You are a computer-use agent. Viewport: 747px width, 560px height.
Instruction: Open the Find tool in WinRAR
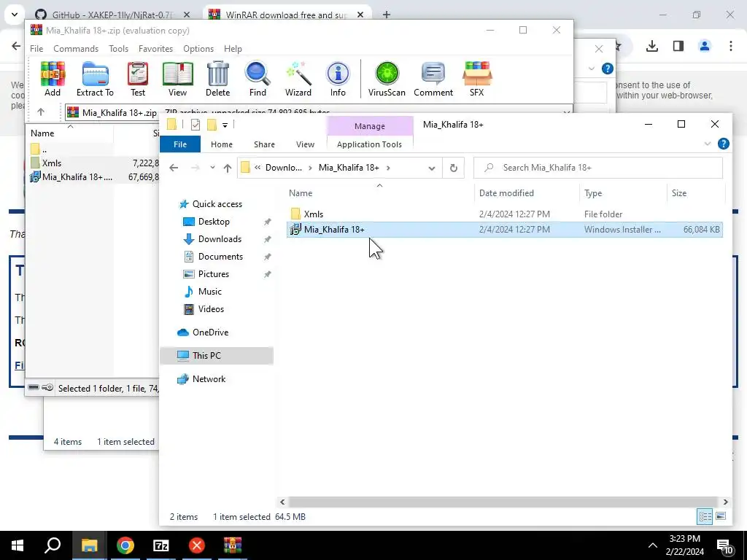[258, 79]
